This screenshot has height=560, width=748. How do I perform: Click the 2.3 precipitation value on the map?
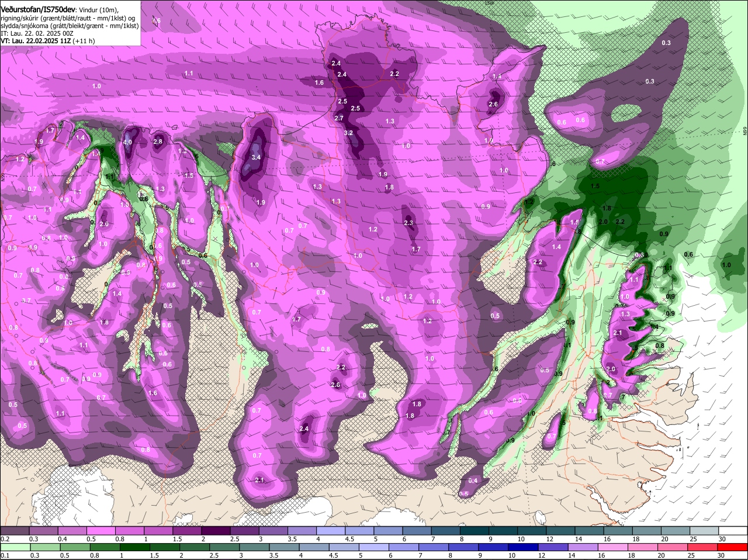coord(408,223)
